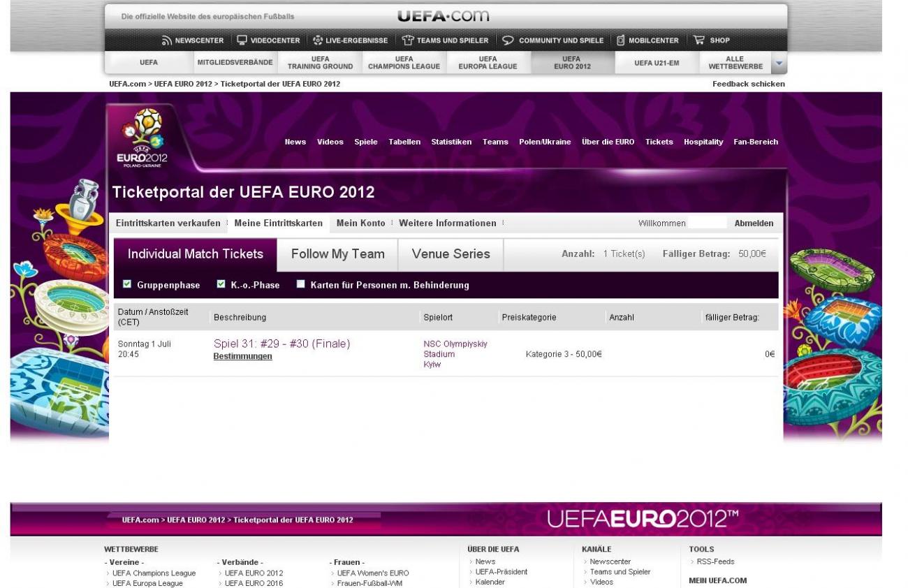Click the Teams und Spieler jersey icon

[x=408, y=41]
